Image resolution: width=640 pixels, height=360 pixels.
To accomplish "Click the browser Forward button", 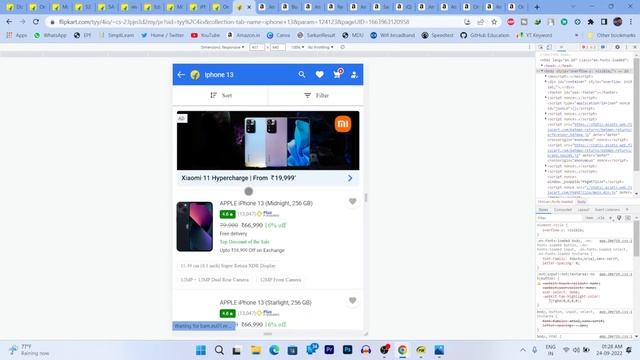I will (22, 22).
